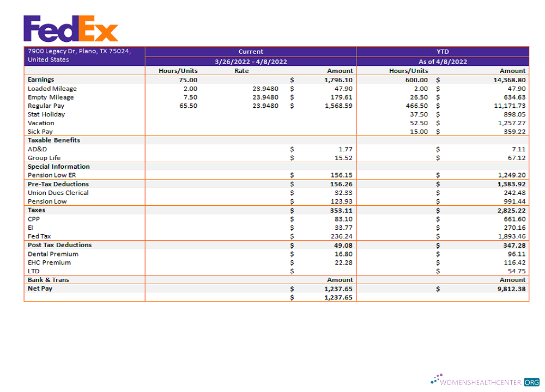Click the As of 4/8/2022 cell
The height and width of the screenshot is (392, 545).
click(x=442, y=61)
